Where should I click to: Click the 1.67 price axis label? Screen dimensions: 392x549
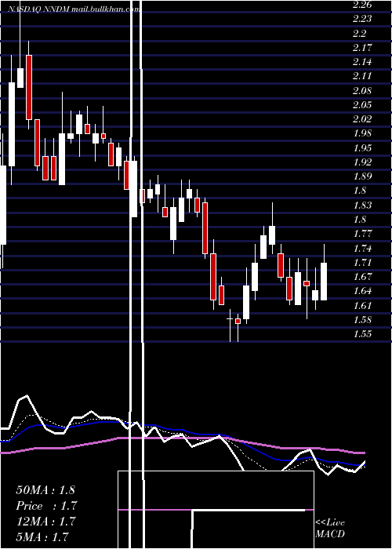[x=362, y=277]
